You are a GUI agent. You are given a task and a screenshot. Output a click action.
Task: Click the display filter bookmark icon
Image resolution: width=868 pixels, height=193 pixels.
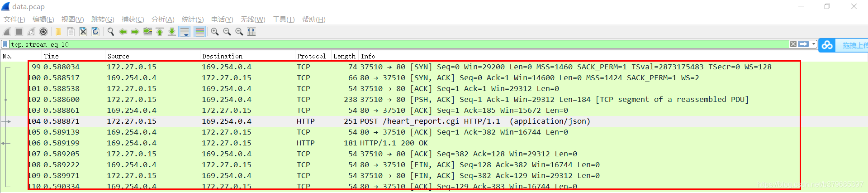pyautogui.click(x=5, y=44)
